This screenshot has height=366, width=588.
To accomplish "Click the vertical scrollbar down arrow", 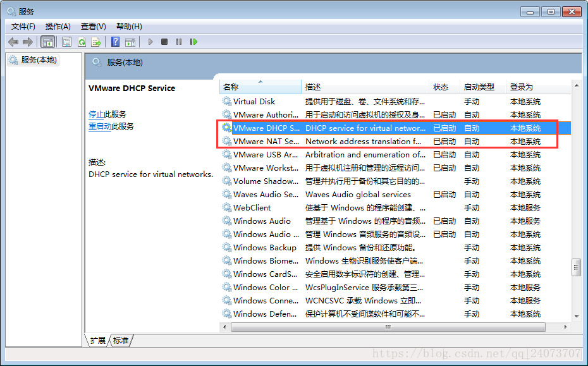I will (577, 316).
